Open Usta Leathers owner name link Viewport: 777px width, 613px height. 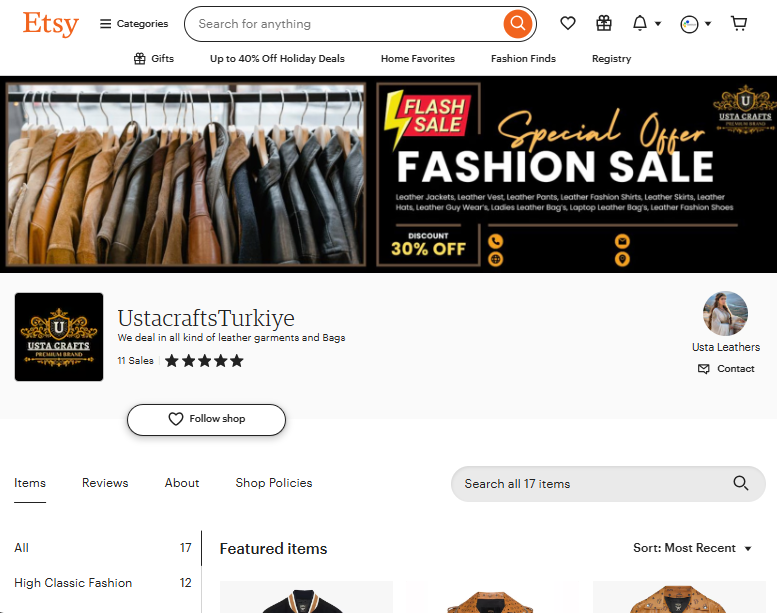pyautogui.click(x=726, y=347)
